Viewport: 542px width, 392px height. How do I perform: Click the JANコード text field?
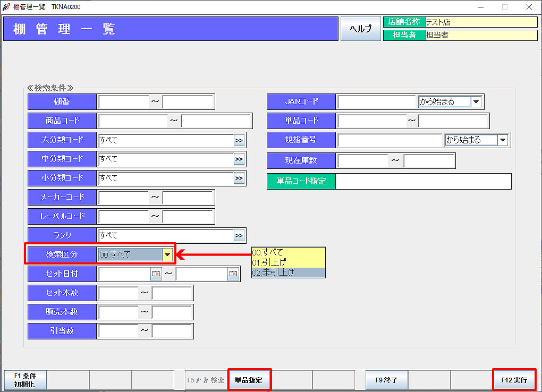376,102
